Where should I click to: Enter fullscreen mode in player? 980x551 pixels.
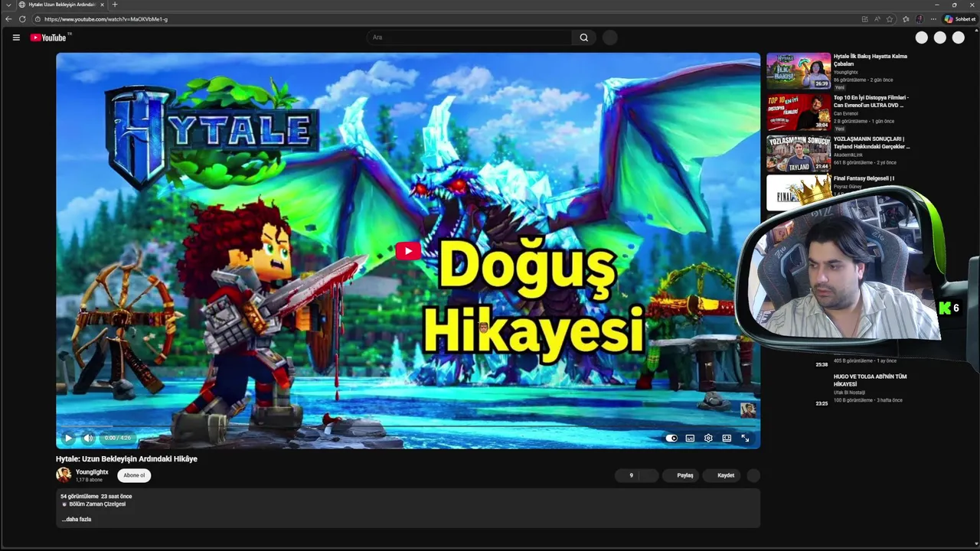click(745, 439)
